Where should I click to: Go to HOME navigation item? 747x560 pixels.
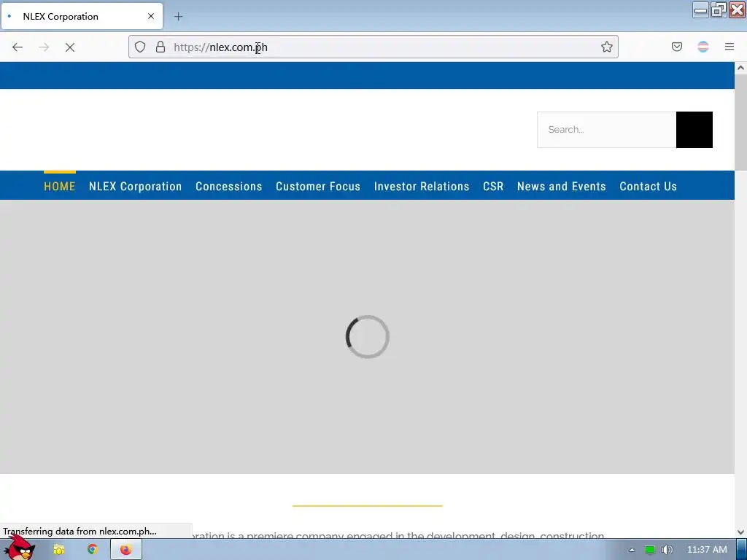(60, 186)
